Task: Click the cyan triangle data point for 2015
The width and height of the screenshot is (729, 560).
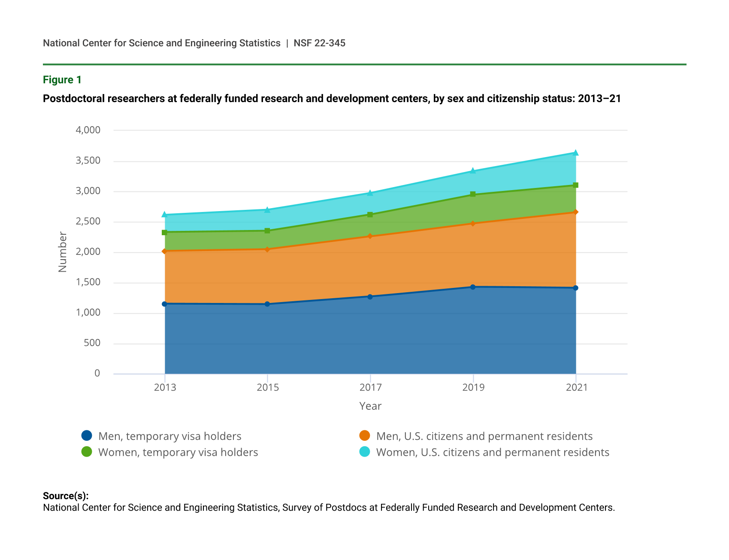Action: pyautogui.click(x=267, y=210)
